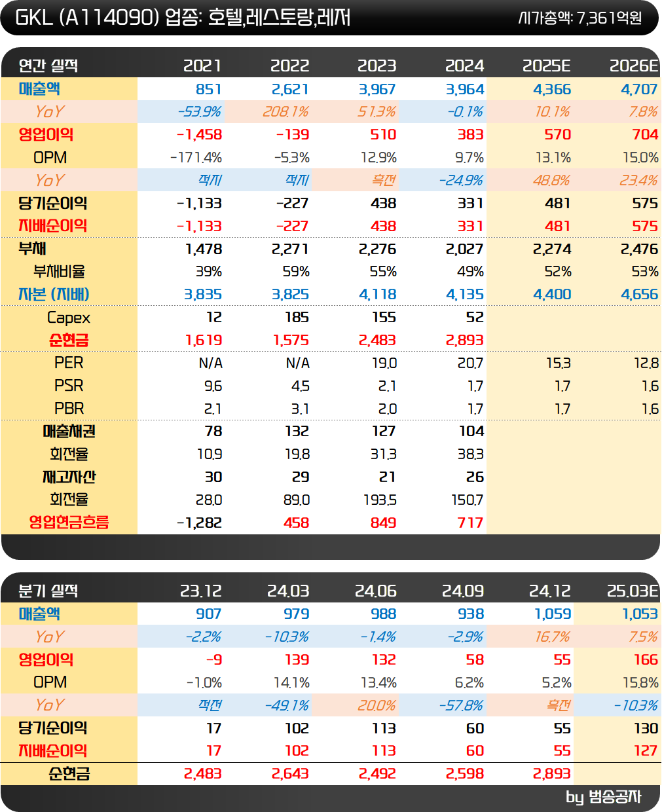
Task: Click 매출채권 value 132
Action: click(x=297, y=432)
